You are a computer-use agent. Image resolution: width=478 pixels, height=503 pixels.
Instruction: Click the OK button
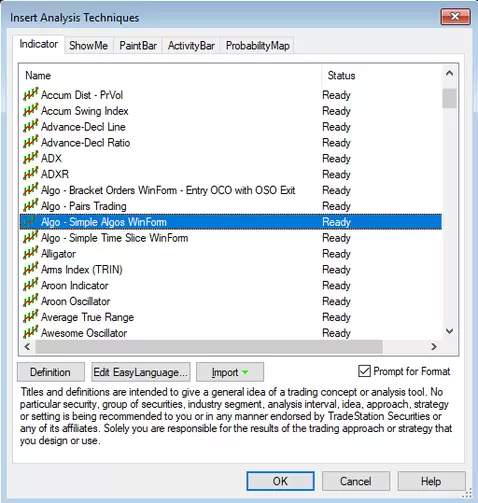[280, 481]
